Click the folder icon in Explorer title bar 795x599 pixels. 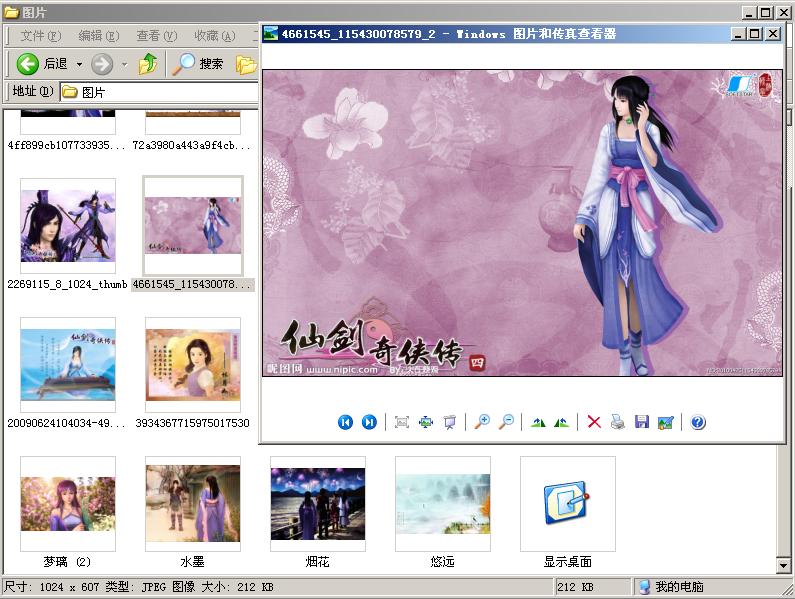[x=11, y=11]
